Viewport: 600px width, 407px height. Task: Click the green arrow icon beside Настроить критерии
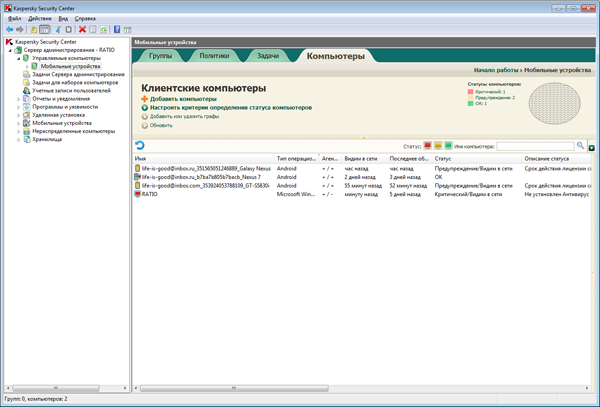(x=145, y=108)
